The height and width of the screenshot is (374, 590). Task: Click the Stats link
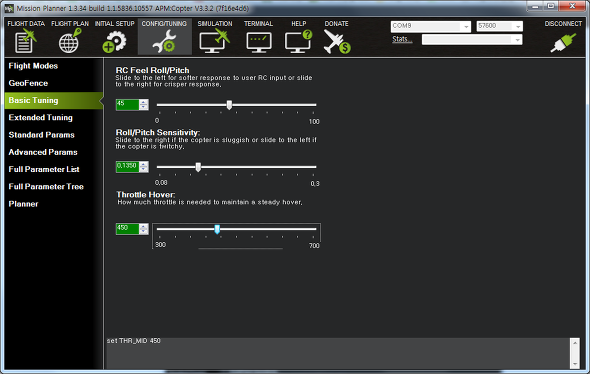click(401, 39)
